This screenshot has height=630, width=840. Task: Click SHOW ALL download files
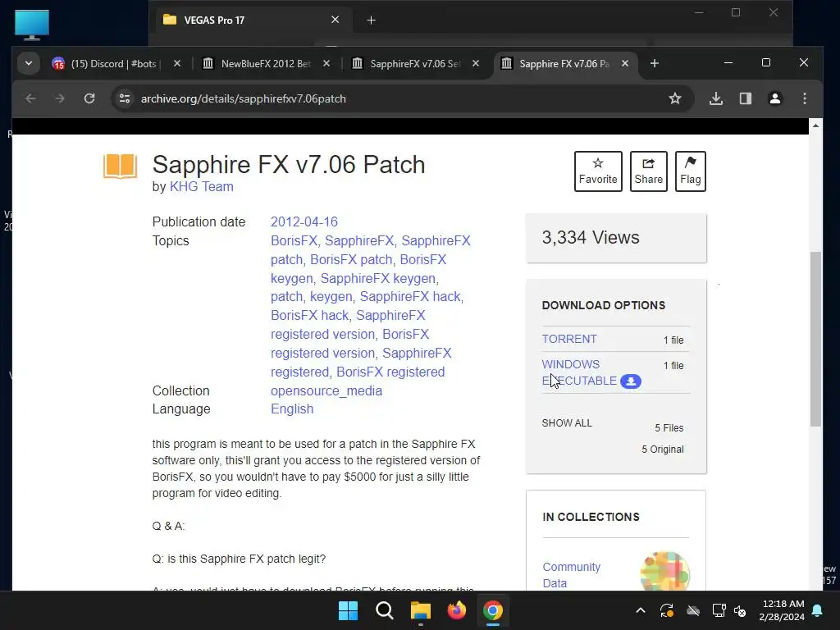[567, 423]
